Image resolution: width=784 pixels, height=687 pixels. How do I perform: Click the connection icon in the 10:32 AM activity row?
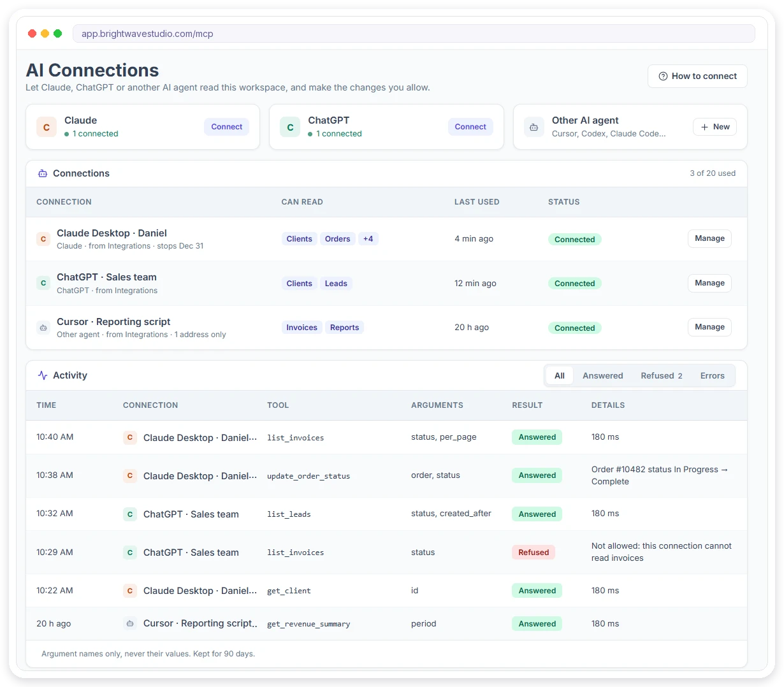[130, 514]
